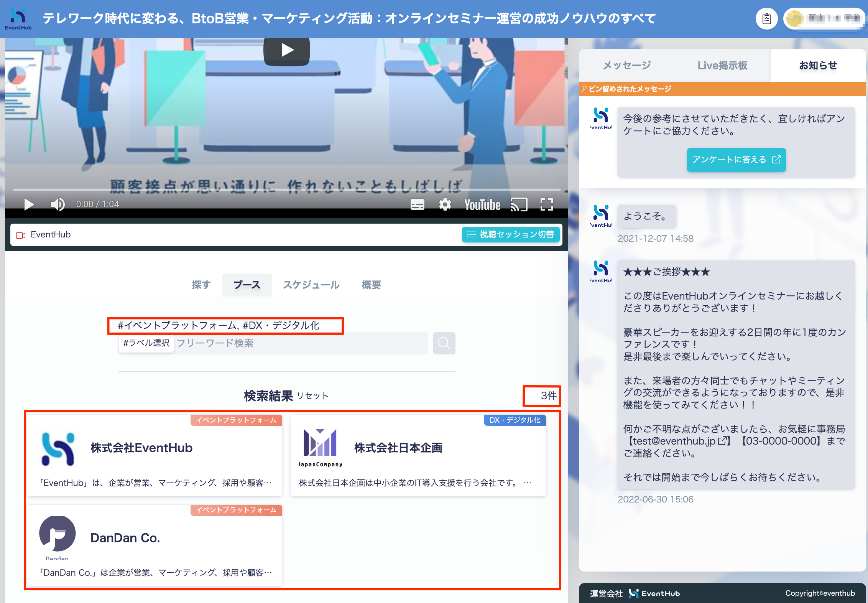Switch to the Live掲示板 tab
Image resolution: width=868 pixels, height=603 pixels.
[722, 66]
